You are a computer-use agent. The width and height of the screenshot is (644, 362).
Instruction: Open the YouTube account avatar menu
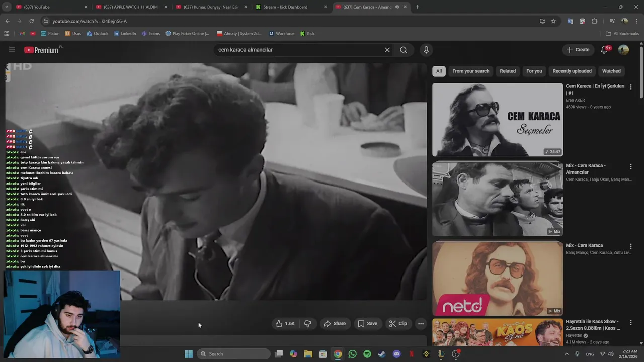[623, 50]
